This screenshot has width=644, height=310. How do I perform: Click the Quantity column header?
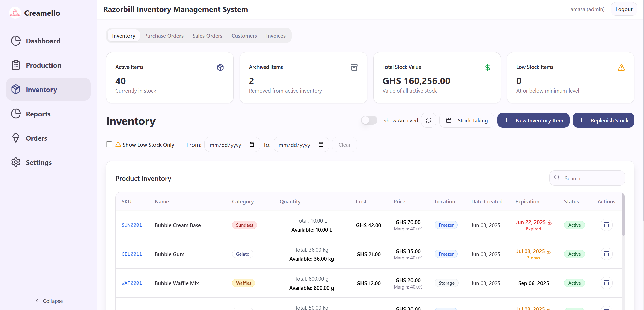[x=290, y=201]
